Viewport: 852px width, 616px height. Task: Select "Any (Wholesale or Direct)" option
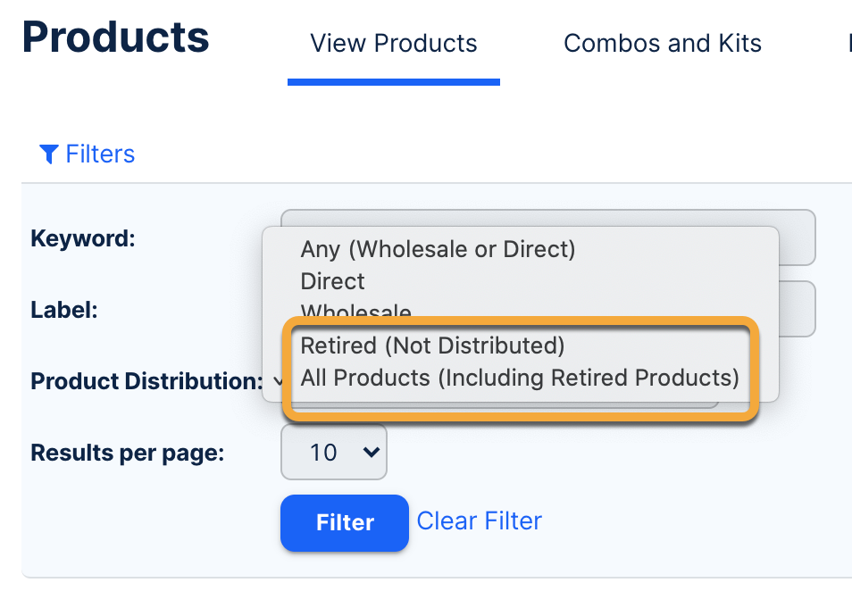[x=438, y=249]
